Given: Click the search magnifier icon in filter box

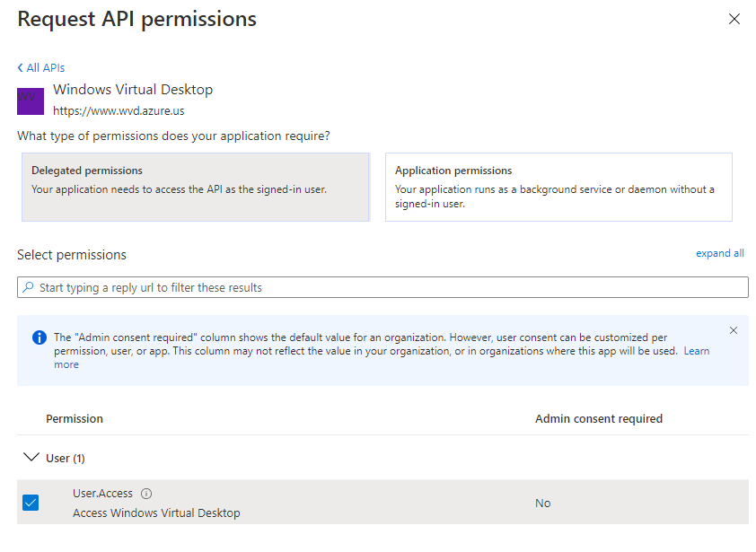Looking at the screenshot, I should click(x=29, y=287).
